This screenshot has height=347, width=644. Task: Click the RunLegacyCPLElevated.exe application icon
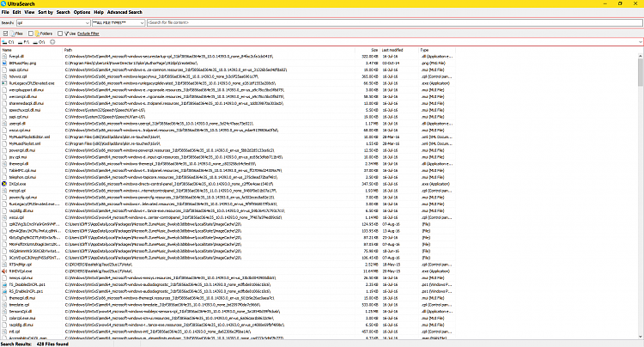click(4, 83)
